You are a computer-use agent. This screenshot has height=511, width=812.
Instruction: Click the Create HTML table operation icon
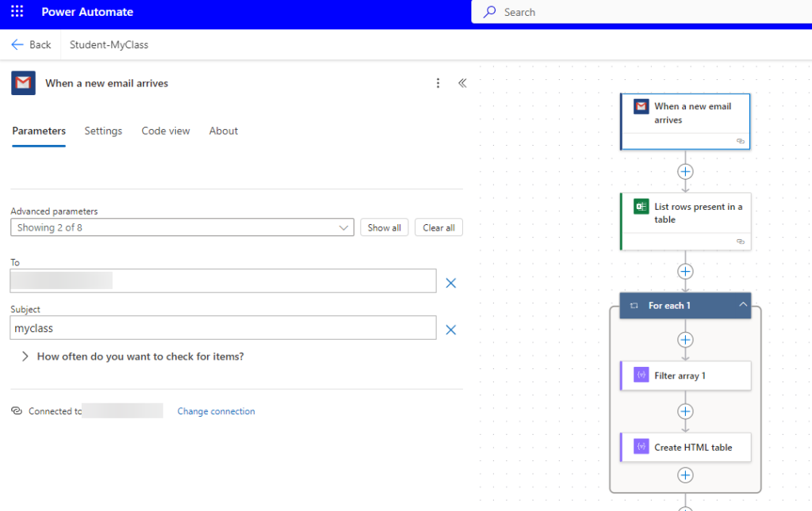(x=641, y=446)
